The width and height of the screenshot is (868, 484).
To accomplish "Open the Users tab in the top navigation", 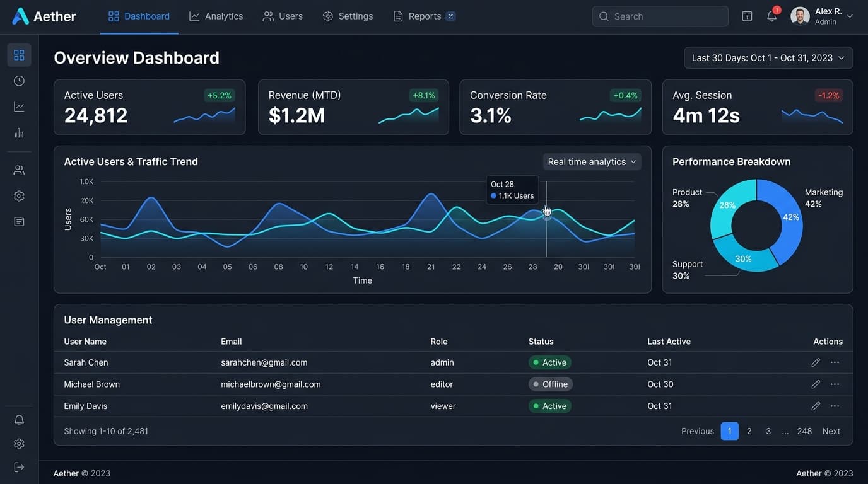I will pyautogui.click(x=283, y=16).
